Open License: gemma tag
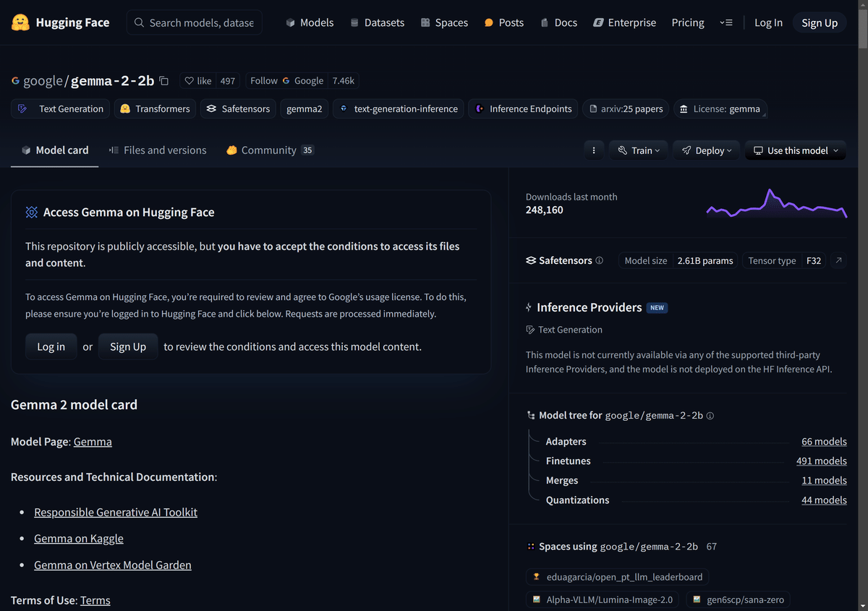 pos(720,108)
